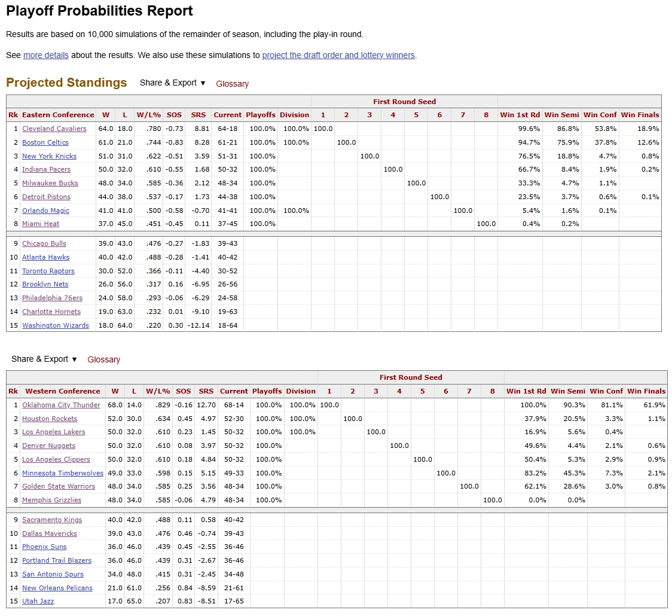Visit Minnesota Timberwolves team page
This screenshot has height=616, width=672.
pos(62,473)
